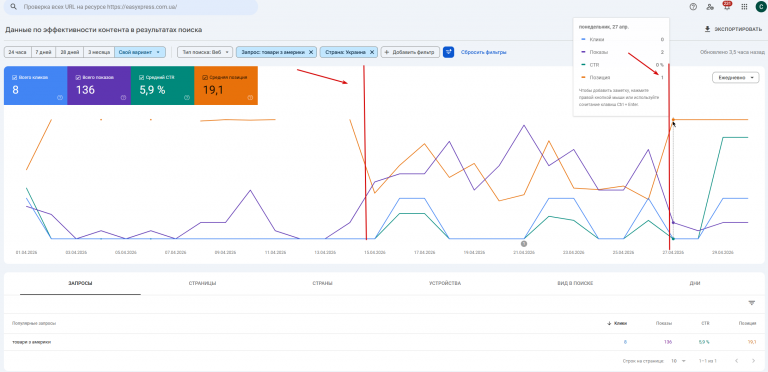This screenshot has height=372, width=768.
Task: Open the Google apps grid icon
Action: (744, 7)
